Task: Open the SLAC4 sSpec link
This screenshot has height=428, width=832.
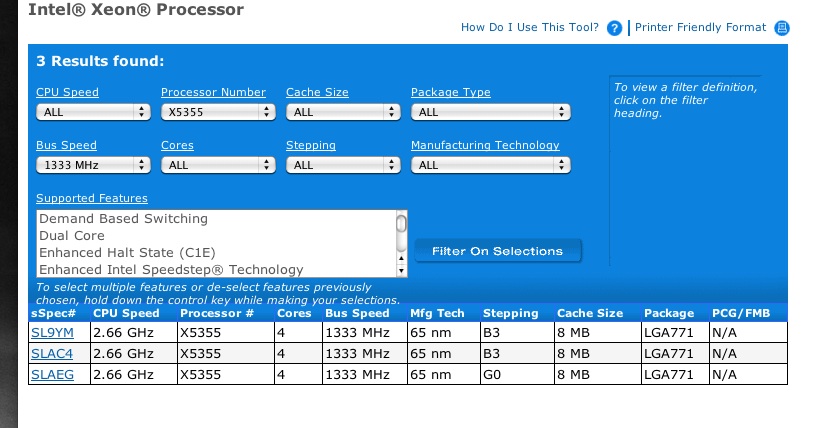Action: point(52,354)
